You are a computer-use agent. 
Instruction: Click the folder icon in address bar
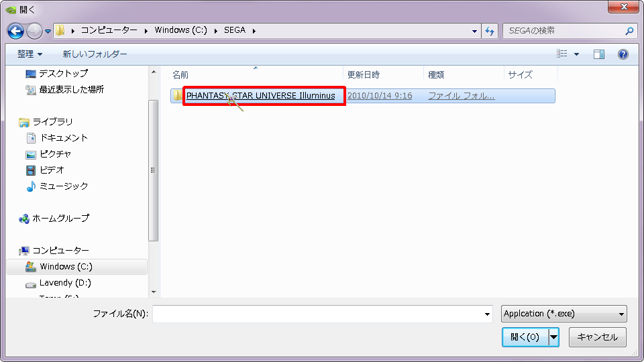tap(60, 30)
